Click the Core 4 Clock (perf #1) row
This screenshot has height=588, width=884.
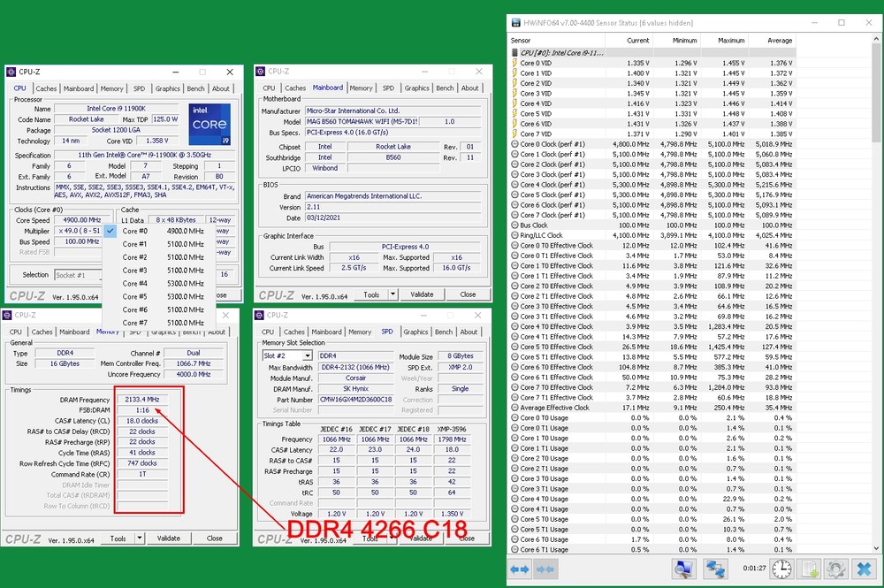point(652,184)
